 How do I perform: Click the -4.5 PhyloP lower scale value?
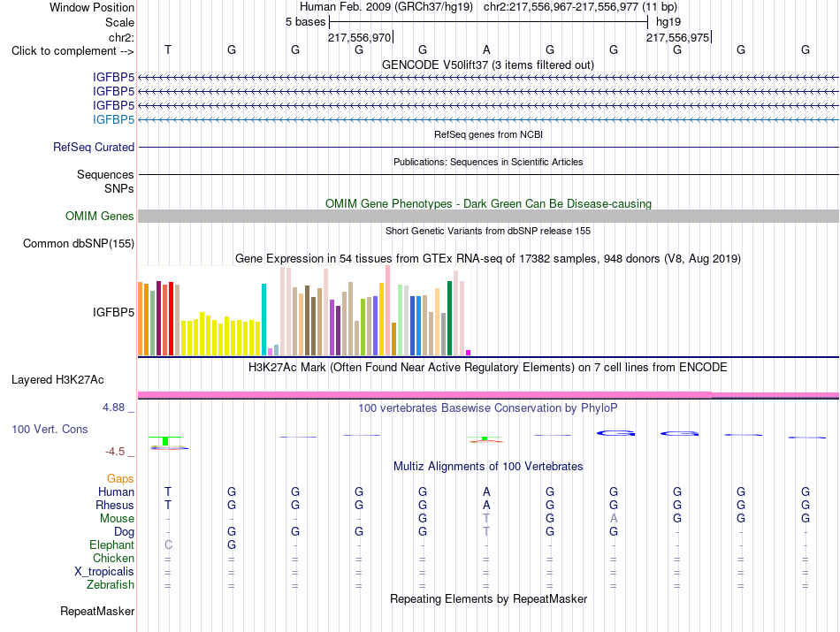pyautogui.click(x=115, y=452)
